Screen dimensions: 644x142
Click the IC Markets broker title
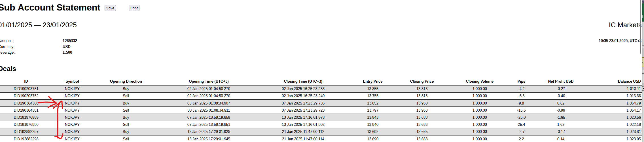(x=625, y=25)
